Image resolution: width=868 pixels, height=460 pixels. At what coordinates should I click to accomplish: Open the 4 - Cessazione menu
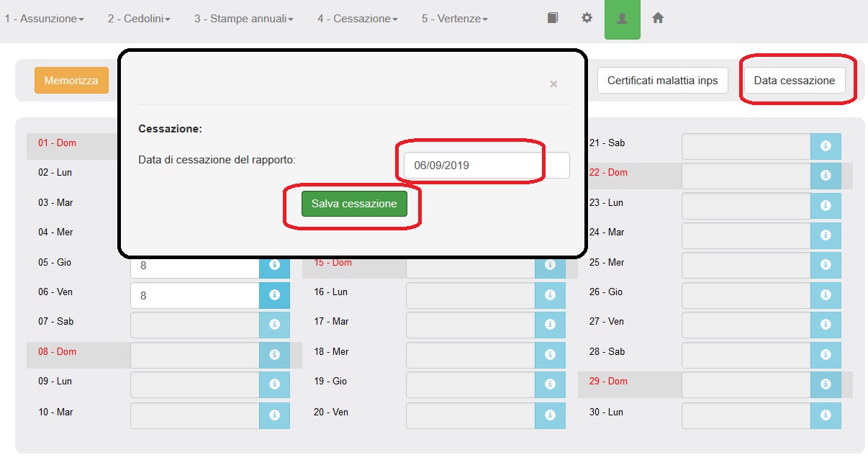click(357, 19)
